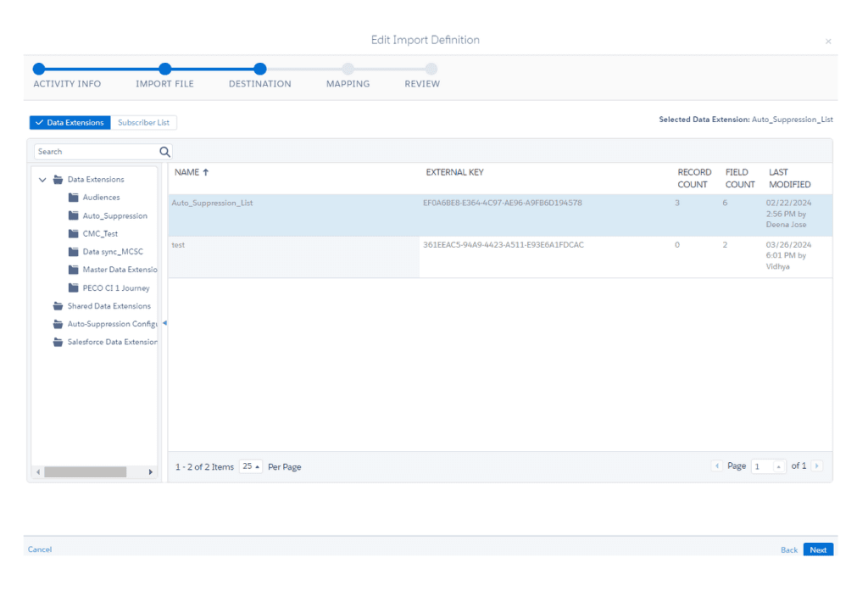
Task: Click the Shared Data Extensions folder icon
Action: click(58, 306)
